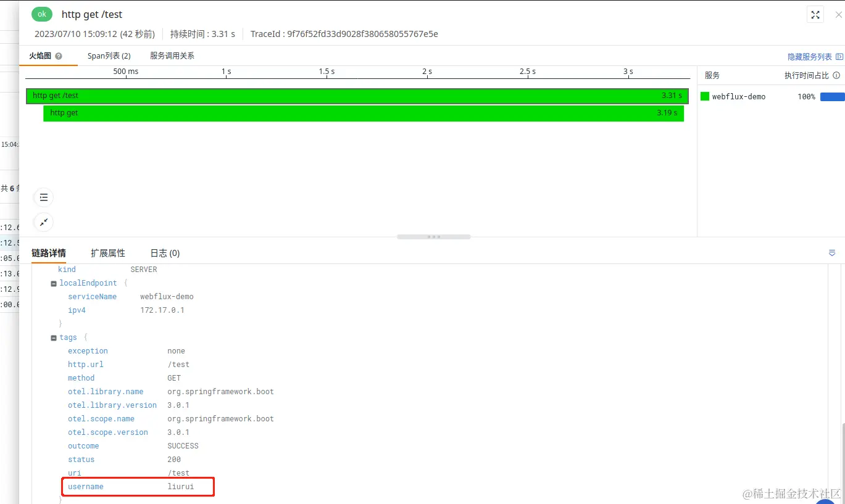845x504 pixels.
Task: Click the ipv4 value 172.17.0.1
Action: tap(162, 310)
